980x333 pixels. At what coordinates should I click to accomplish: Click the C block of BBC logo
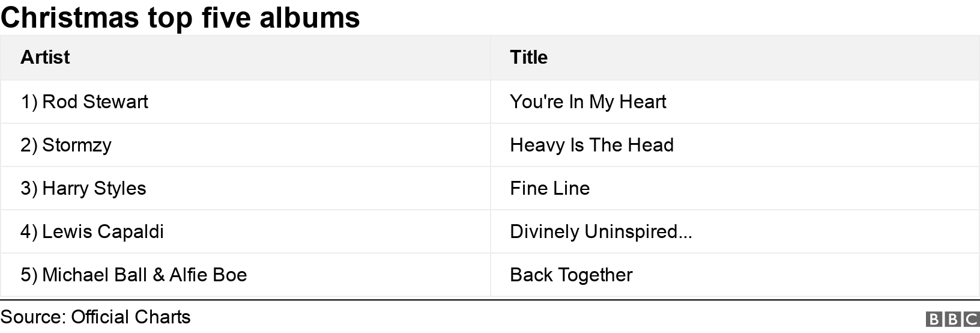[x=970, y=319]
